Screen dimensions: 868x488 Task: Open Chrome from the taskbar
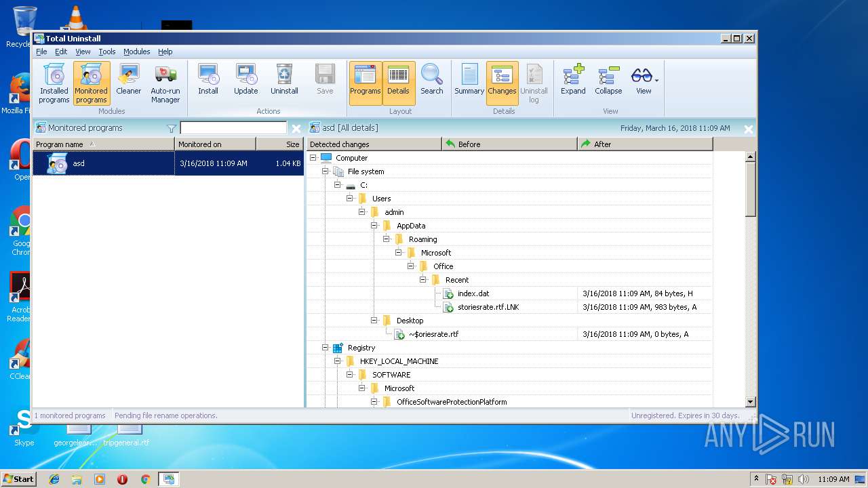[145, 479]
